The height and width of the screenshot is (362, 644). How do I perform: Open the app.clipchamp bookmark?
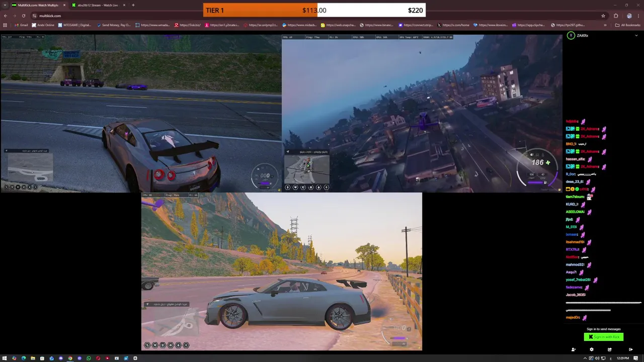point(528,25)
